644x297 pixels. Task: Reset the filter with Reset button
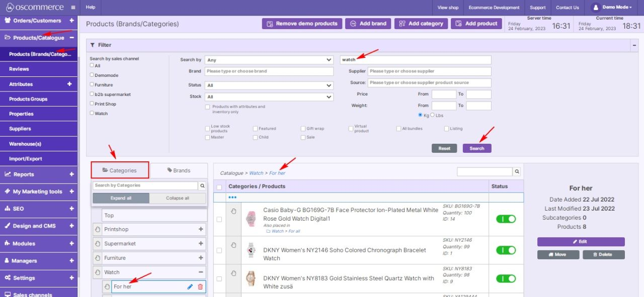[444, 148]
